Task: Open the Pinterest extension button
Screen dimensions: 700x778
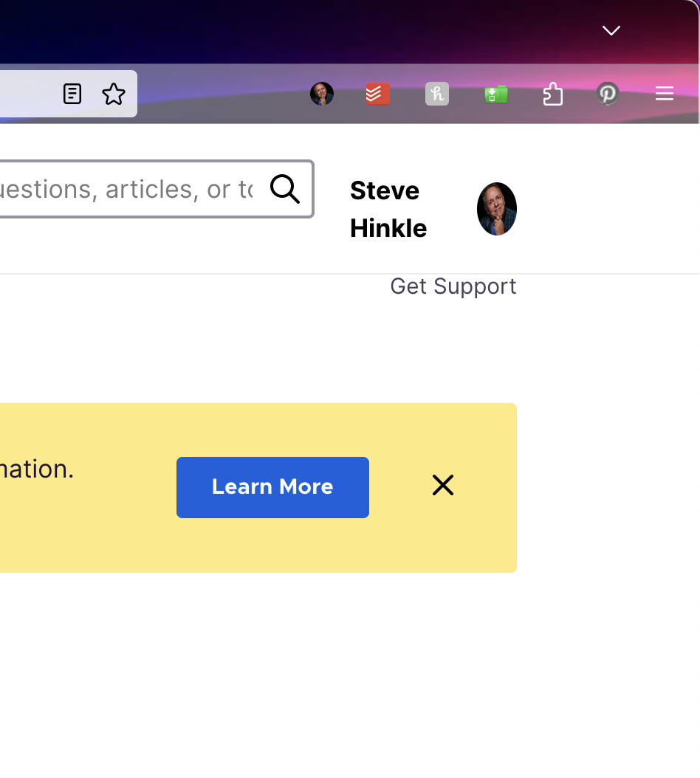Action: pyautogui.click(x=608, y=94)
